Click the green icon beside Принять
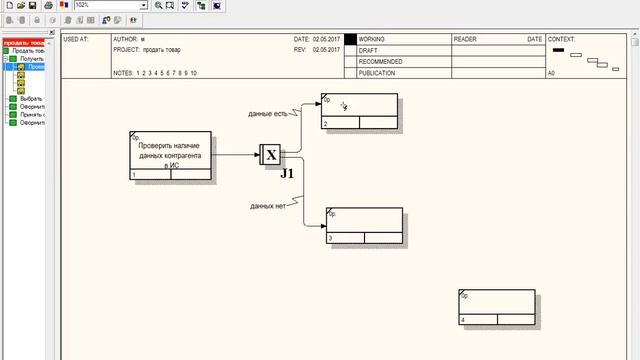 (13, 115)
